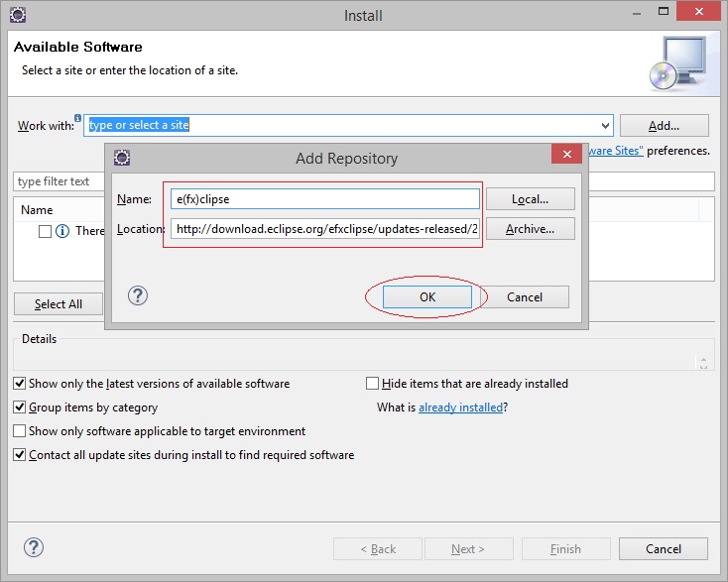Check Hide items that are already installed
The image size is (728, 582).
tap(373, 384)
